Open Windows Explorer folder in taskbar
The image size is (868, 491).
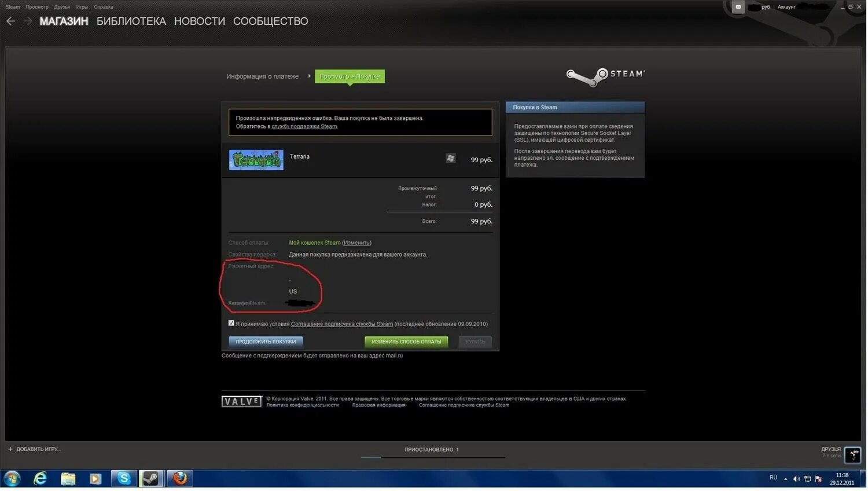point(68,478)
